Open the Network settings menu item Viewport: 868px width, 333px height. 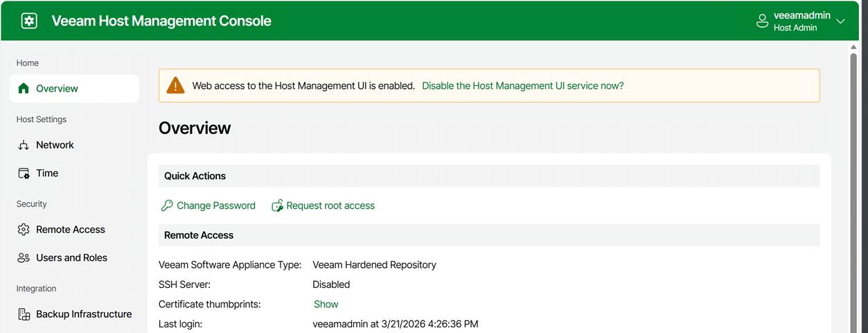coord(55,145)
